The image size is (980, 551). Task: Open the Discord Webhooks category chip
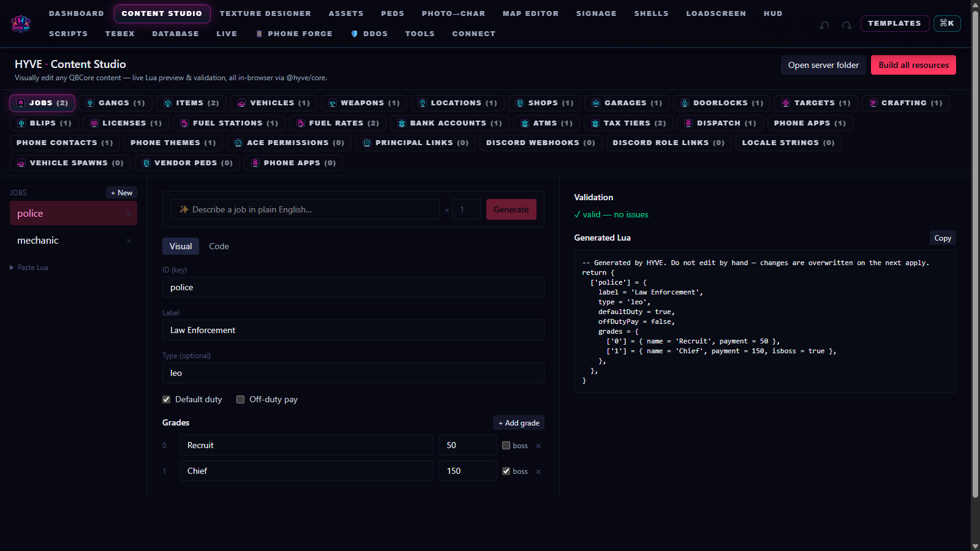point(541,143)
